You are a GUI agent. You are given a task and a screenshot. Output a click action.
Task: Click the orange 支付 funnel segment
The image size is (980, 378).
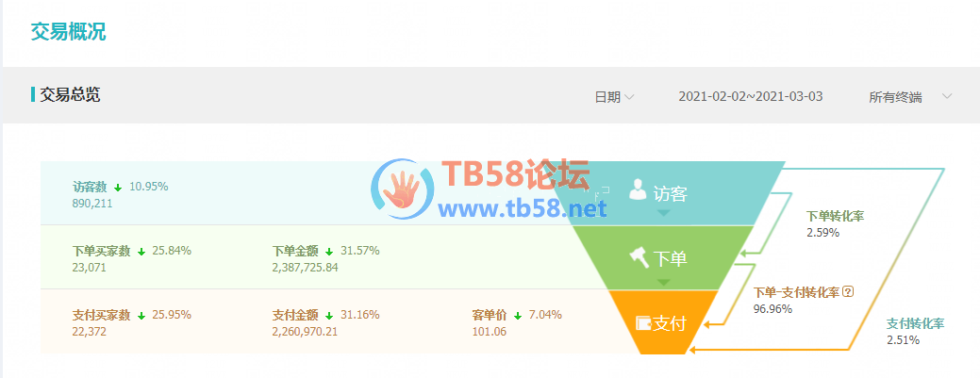click(x=664, y=321)
